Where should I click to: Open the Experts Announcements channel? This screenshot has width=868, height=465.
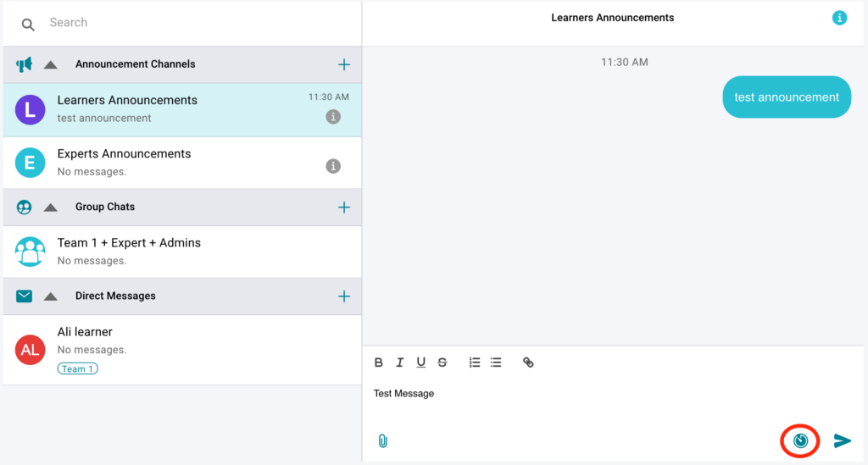(170, 162)
